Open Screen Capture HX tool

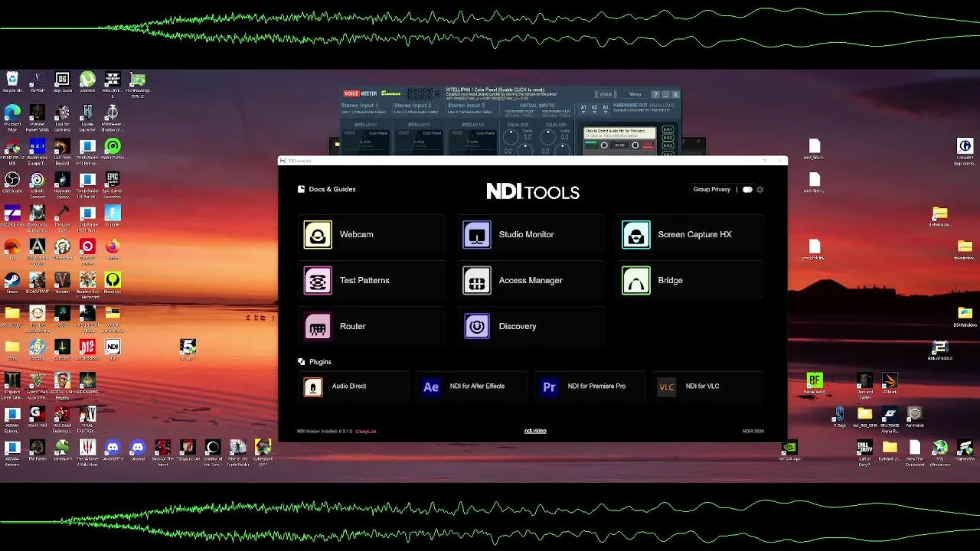691,234
